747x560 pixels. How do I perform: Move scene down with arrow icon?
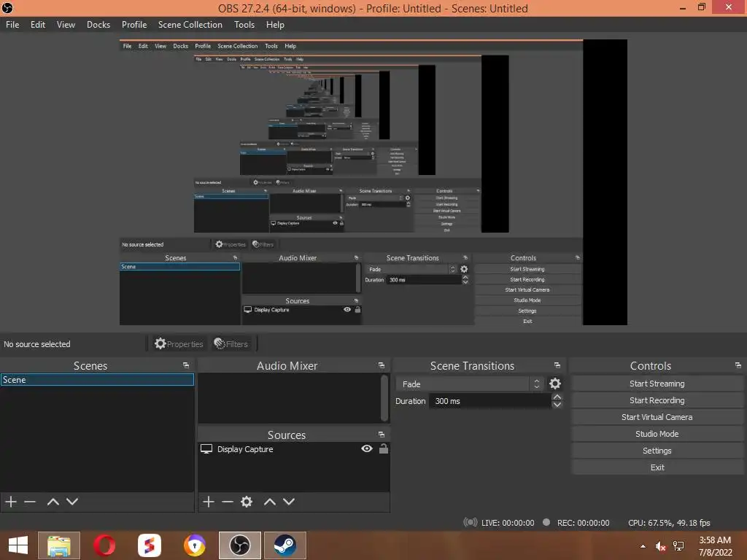(72, 502)
